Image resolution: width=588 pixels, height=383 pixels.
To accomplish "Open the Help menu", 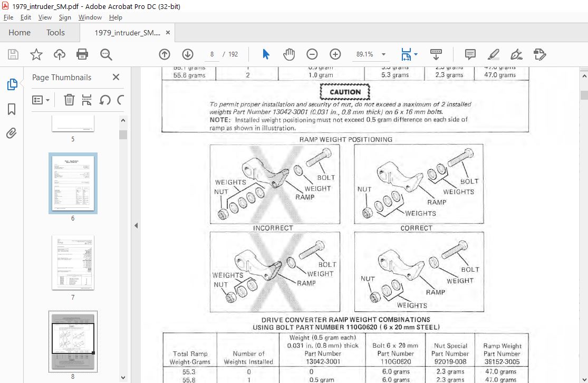I will click(115, 17).
